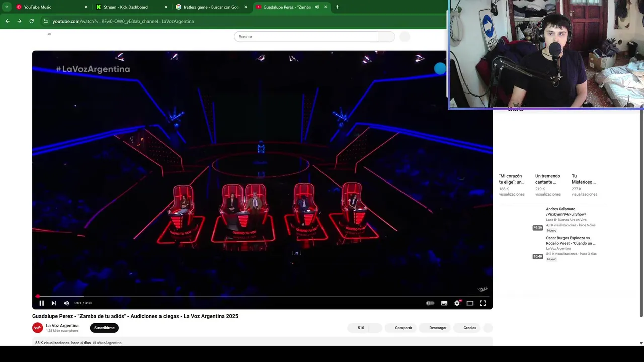The image size is (644, 362).
Task: Skip to the next video
Action: (x=54, y=303)
